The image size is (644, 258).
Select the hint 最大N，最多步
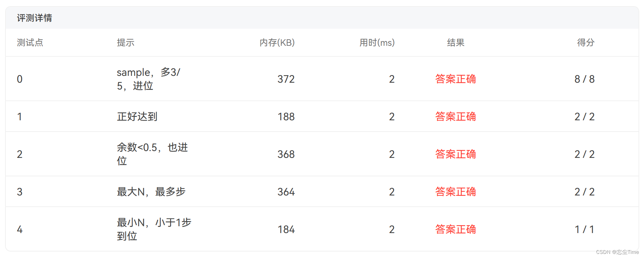151,192
